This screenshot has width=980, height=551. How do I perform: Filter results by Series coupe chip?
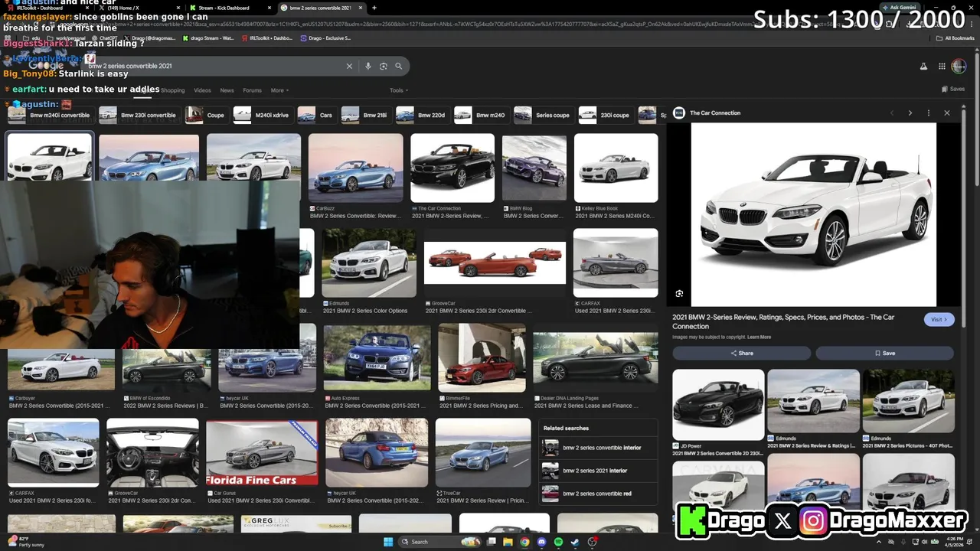[544, 115]
